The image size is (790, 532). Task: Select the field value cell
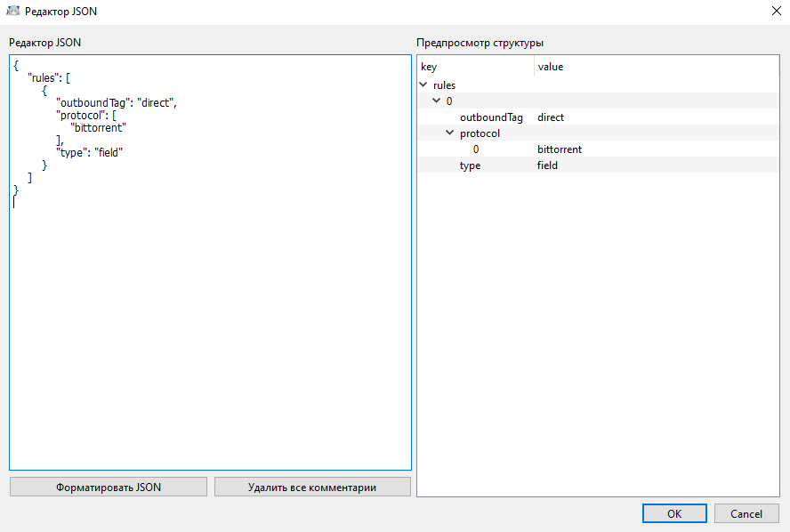click(547, 165)
